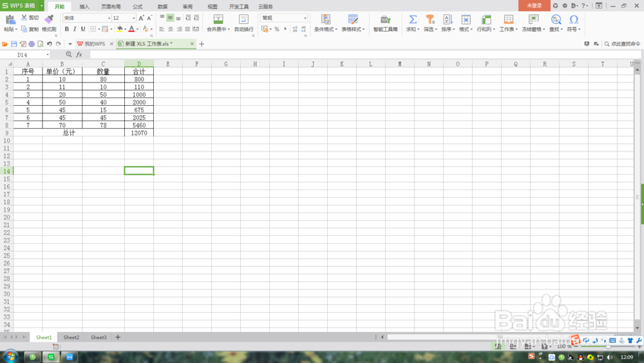Click the Find (查找) magnifier icon

556,19
